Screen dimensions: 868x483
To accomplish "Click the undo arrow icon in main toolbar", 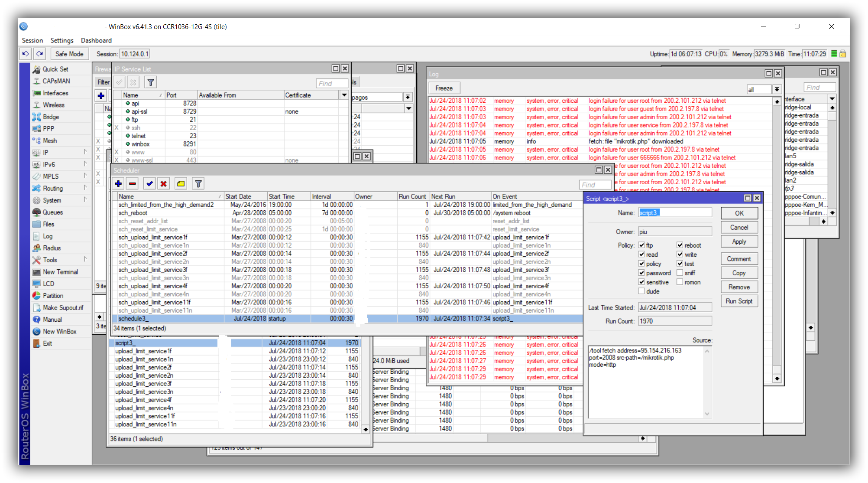I will coord(26,54).
